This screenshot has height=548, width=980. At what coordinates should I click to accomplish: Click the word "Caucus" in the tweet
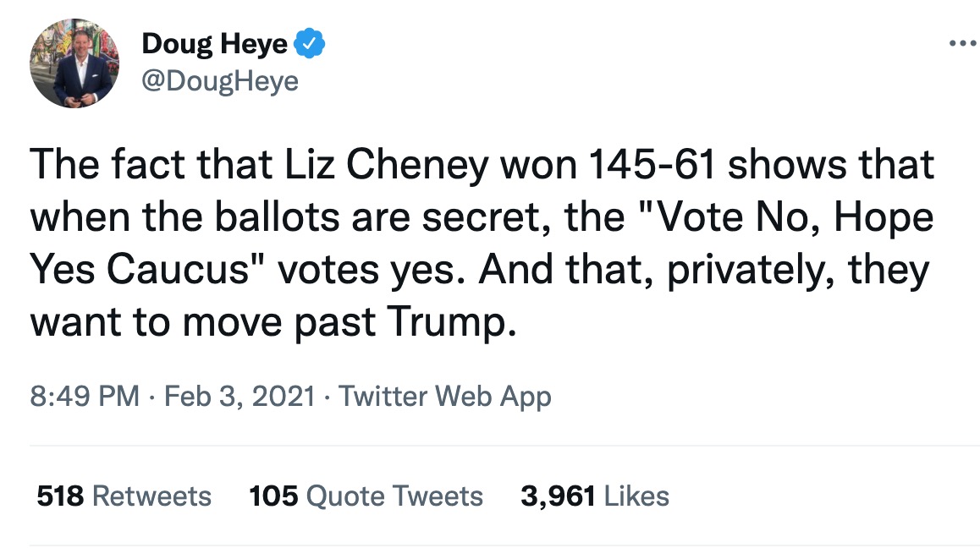pos(178,270)
